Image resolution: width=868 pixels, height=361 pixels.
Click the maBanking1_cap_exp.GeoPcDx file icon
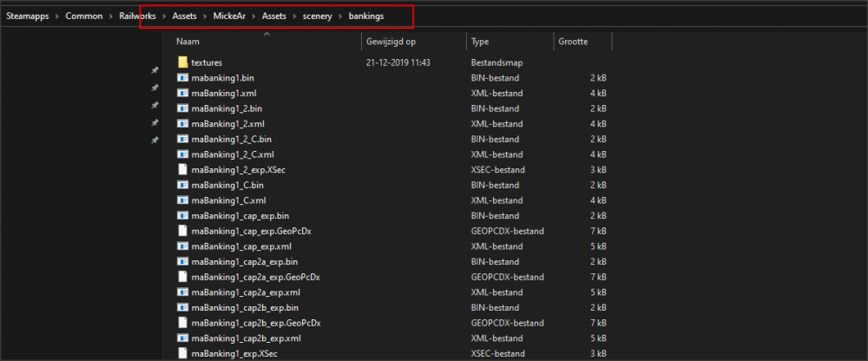[182, 231]
